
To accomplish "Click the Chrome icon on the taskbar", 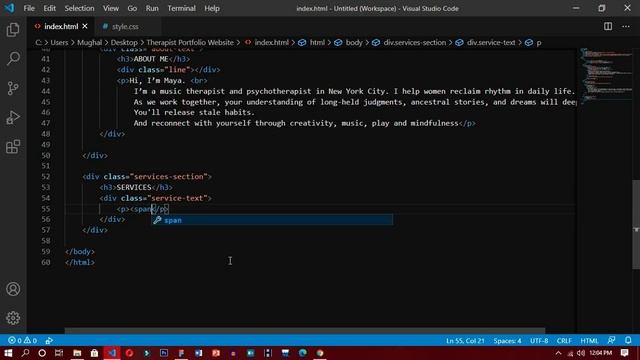I will click(320, 353).
